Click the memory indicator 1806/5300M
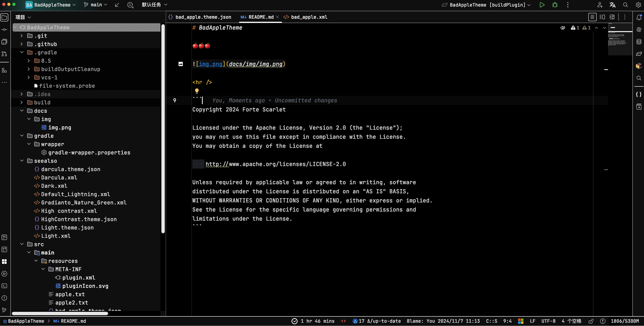Screen dimensions: 644x326 coord(625,321)
